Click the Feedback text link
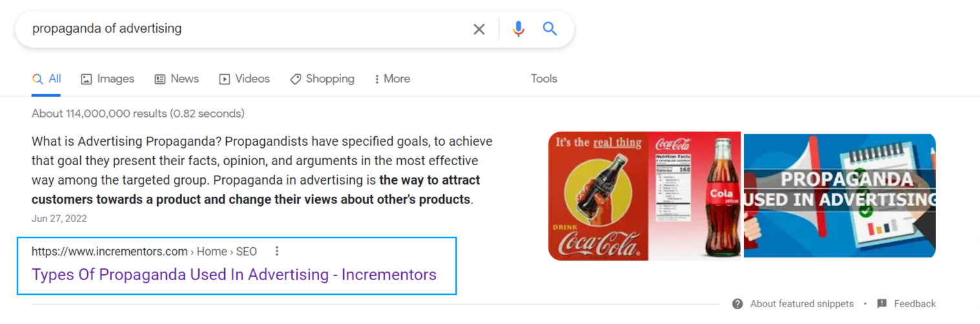The image size is (980, 324). click(x=915, y=303)
